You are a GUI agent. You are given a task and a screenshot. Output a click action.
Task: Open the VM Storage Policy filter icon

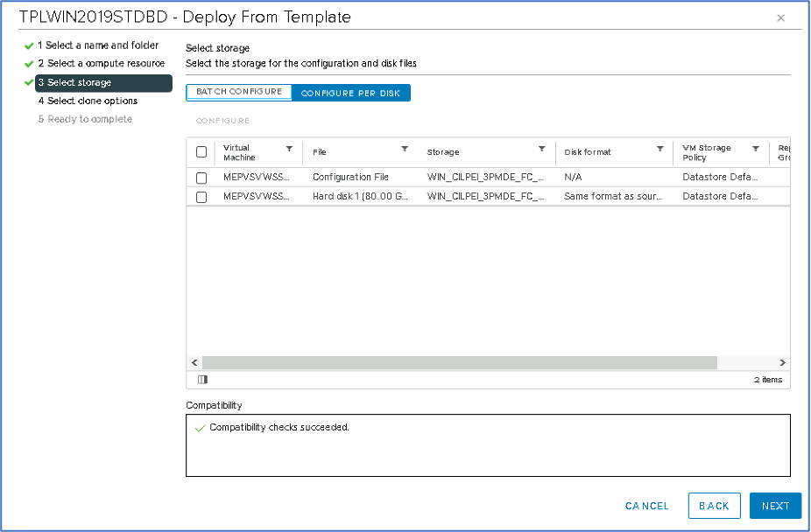point(755,149)
